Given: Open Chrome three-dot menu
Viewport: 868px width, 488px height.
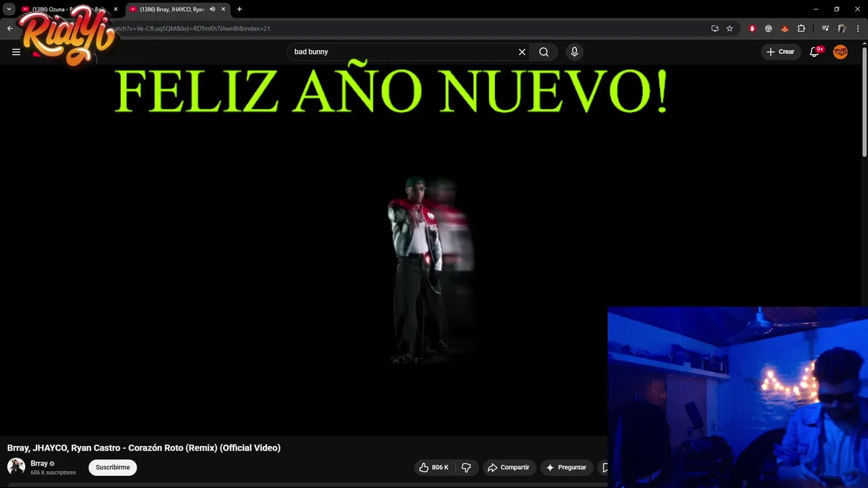Looking at the screenshot, I should (x=858, y=28).
